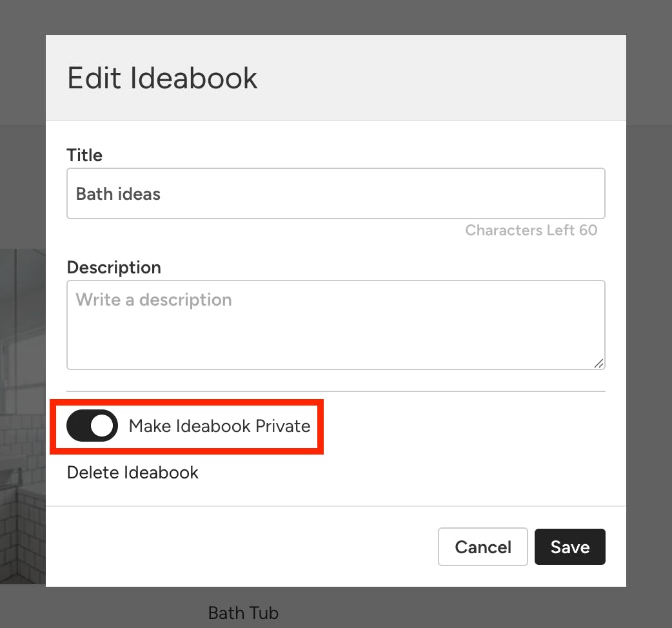The width and height of the screenshot is (672, 628).
Task: Save the ideabook changes
Action: point(569,547)
